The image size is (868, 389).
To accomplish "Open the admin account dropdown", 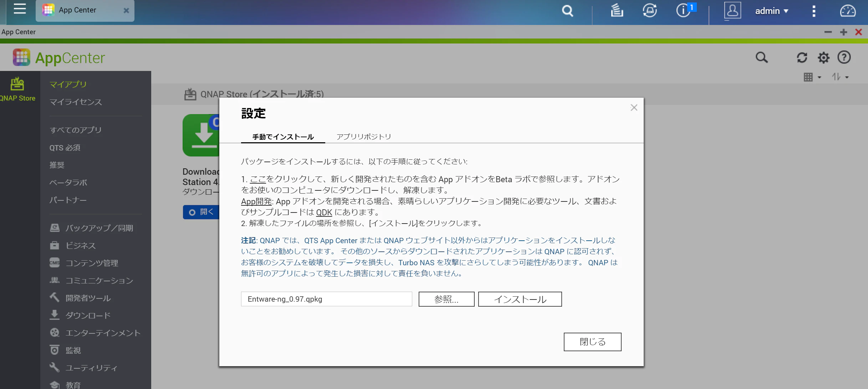I will [772, 11].
